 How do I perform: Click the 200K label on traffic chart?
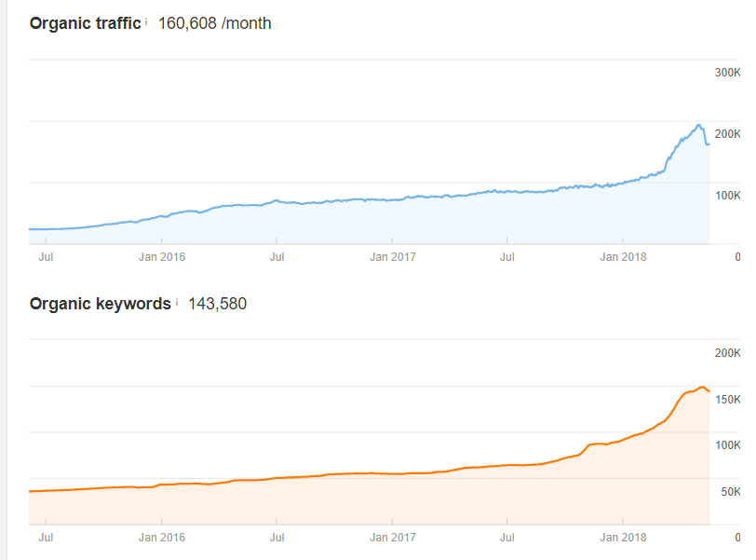(727, 133)
